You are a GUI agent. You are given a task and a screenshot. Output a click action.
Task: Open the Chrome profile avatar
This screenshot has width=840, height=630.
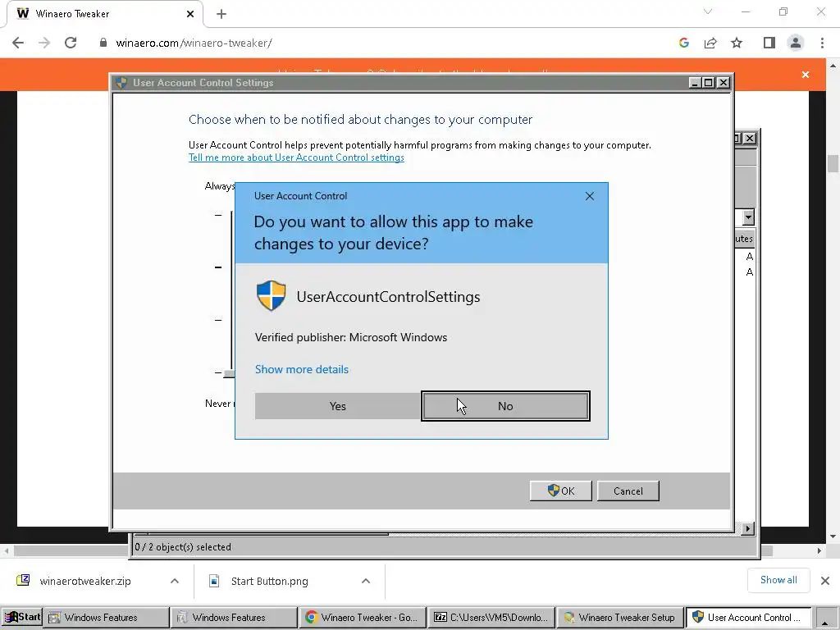[796, 43]
